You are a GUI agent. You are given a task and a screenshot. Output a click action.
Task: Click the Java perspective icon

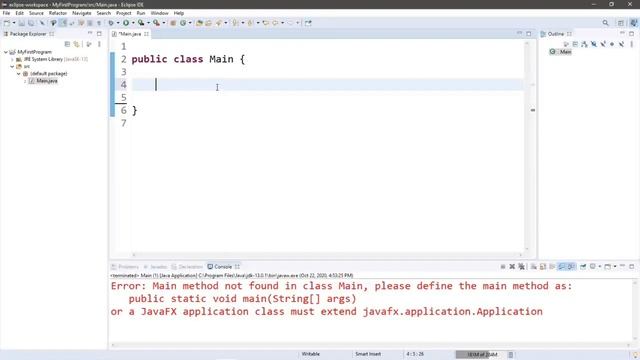(634, 23)
